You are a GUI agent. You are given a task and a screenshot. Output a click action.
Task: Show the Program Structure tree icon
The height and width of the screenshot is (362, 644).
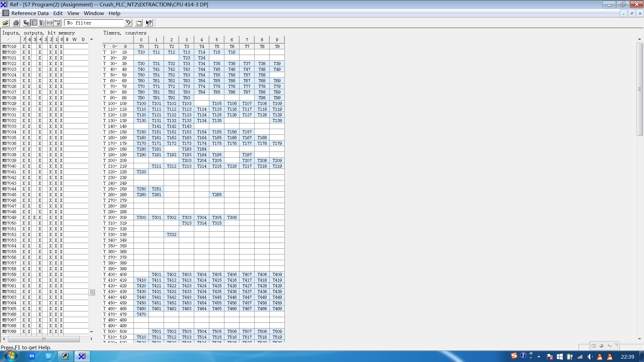(42, 23)
